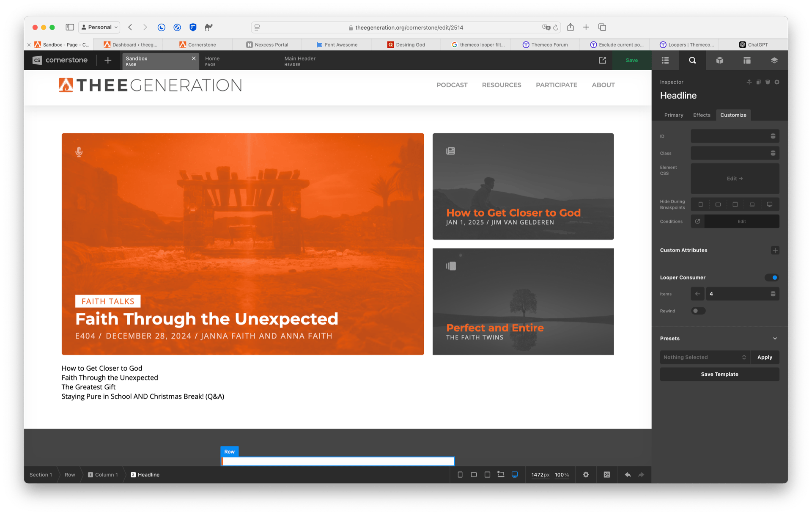
Task: Click Save Template button
Action: pyautogui.click(x=719, y=374)
